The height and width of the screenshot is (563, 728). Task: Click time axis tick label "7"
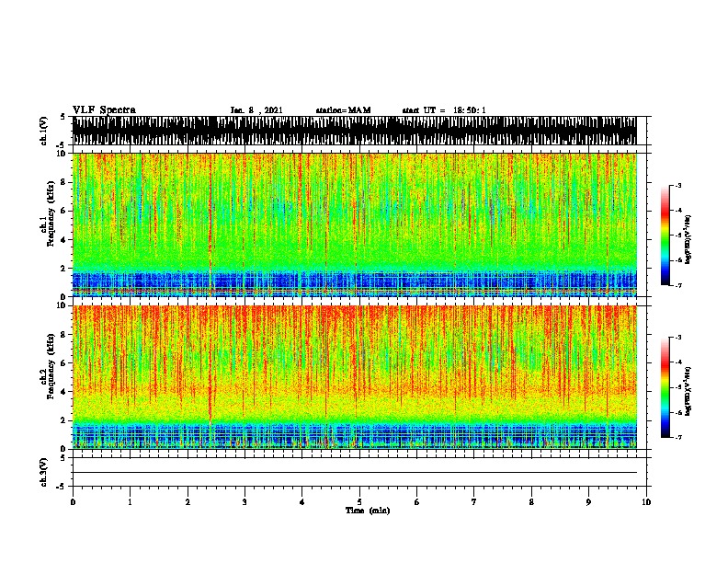coord(474,502)
